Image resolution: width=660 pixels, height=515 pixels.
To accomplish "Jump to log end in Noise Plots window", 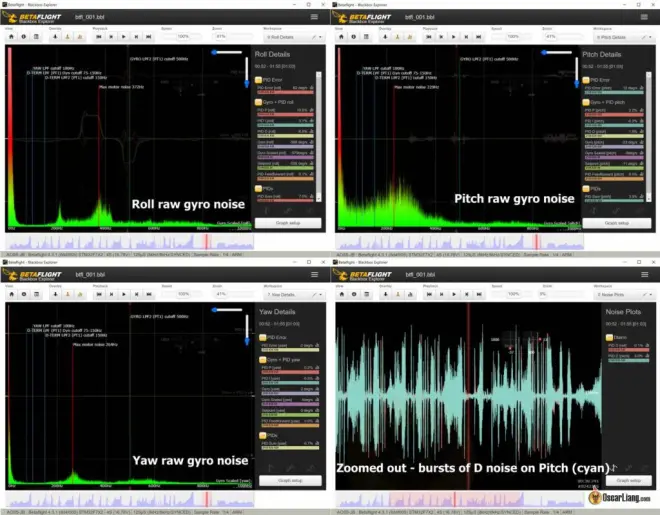I will click(479, 294).
